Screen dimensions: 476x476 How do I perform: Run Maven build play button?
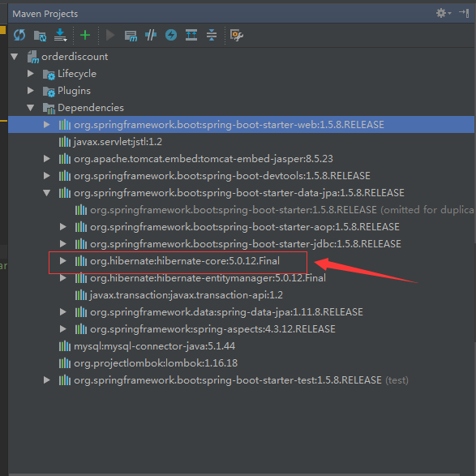[x=110, y=35]
